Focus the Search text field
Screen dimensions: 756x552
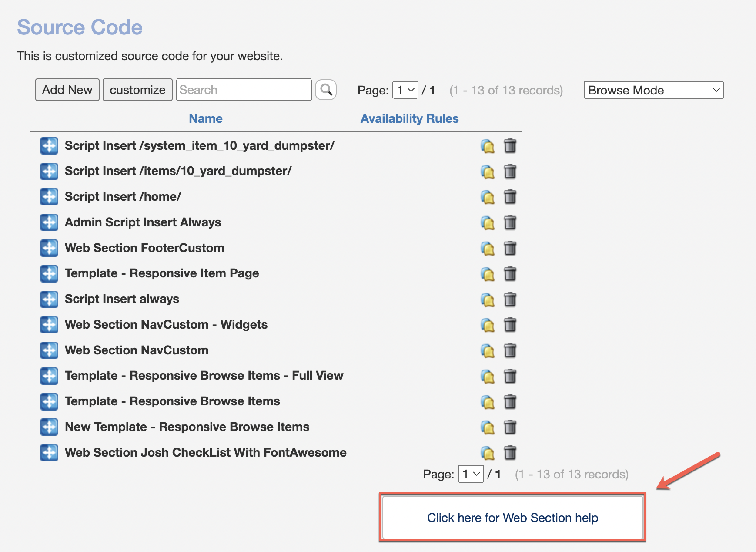click(244, 90)
